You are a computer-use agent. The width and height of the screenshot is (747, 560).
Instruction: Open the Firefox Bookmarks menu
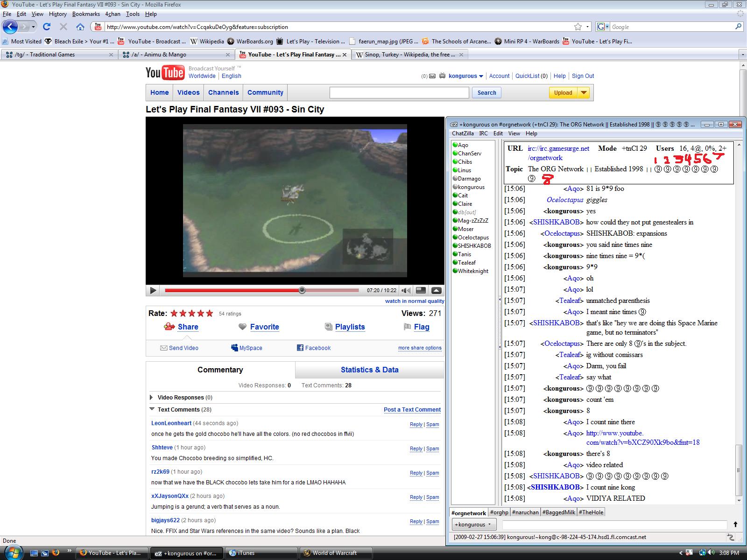(86, 14)
